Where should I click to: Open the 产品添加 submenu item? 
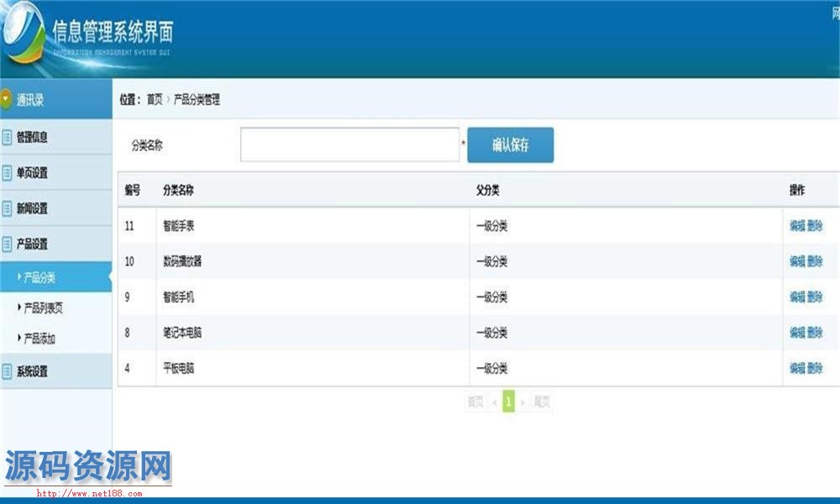tap(39, 339)
